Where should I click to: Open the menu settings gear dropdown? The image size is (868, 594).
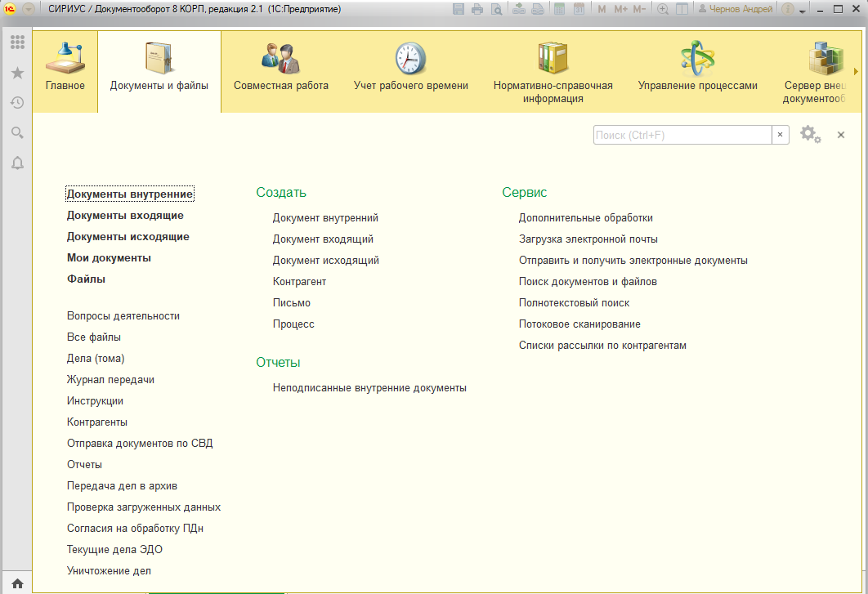click(810, 135)
